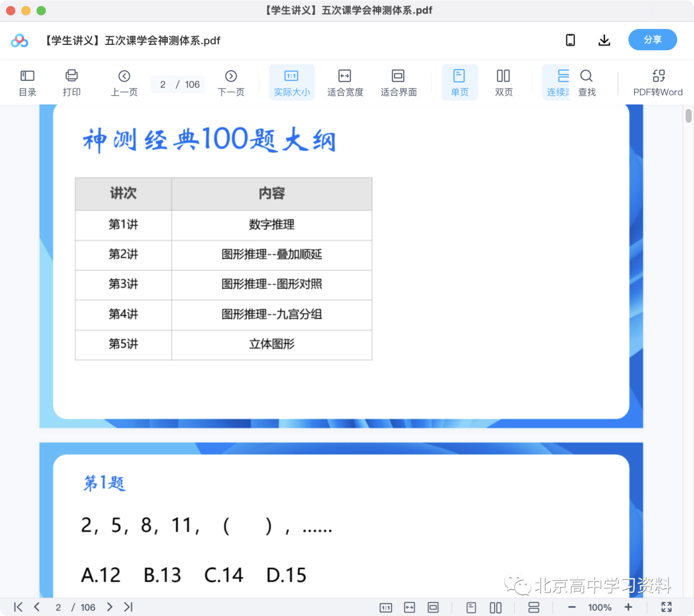Click bottom bar single page icon
The height and width of the screenshot is (616, 694).
point(471,608)
